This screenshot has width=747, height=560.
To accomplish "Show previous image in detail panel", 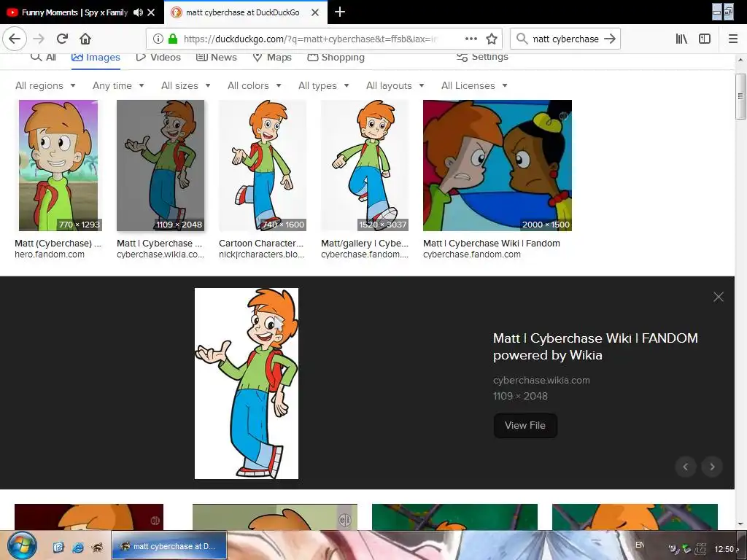I will point(686,467).
